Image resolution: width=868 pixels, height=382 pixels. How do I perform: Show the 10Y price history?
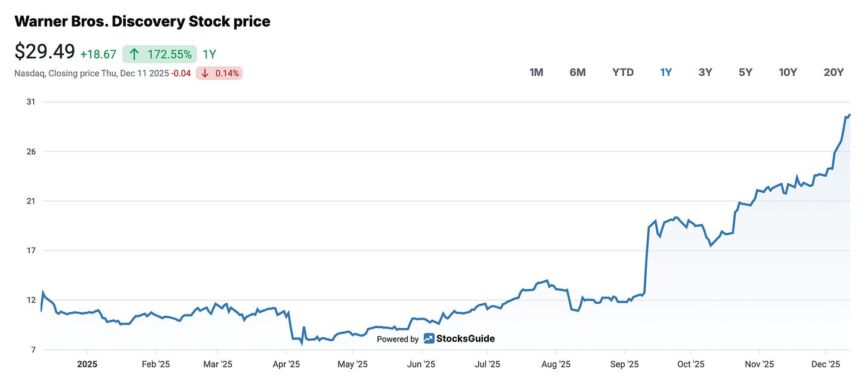click(x=788, y=72)
